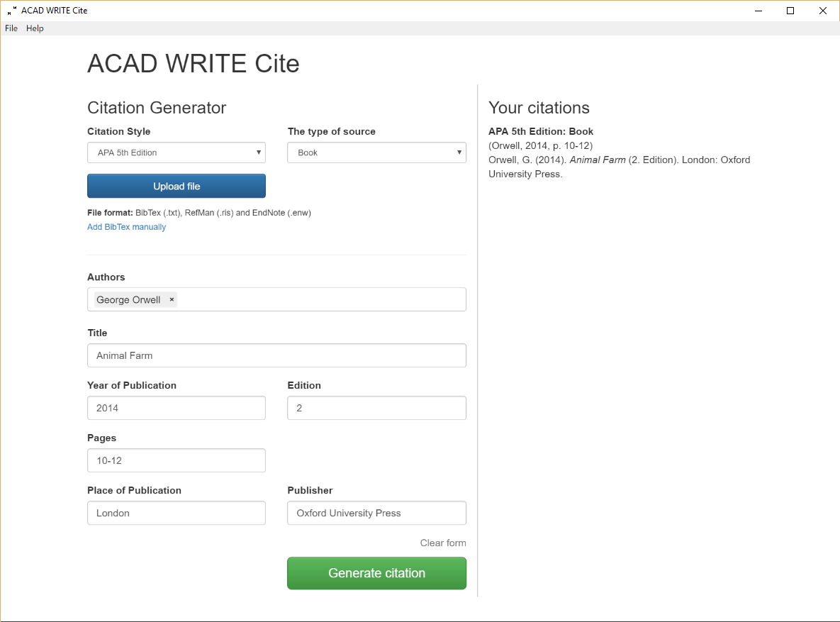Focus the Place of Publication field
Screen dimensions: 840x622
177,513
